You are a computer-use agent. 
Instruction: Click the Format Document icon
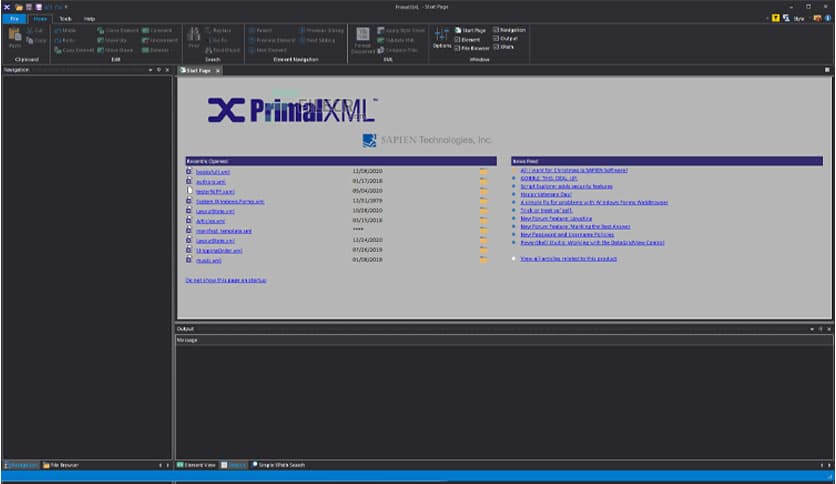(x=363, y=34)
